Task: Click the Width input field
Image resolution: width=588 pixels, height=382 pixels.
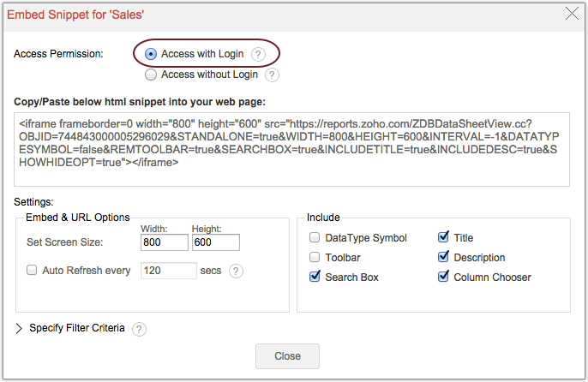Action: [164, 243]
